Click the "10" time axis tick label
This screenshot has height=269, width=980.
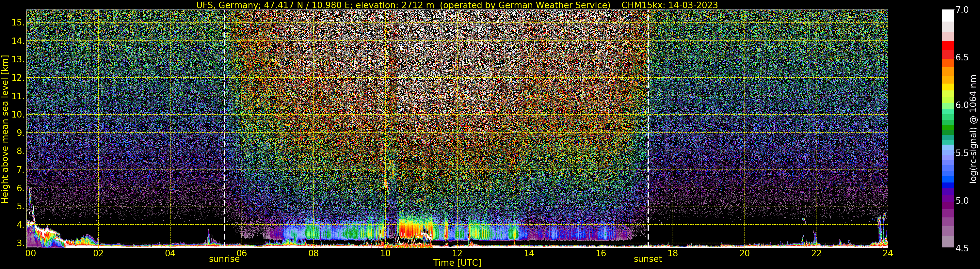tap(385, 253)
